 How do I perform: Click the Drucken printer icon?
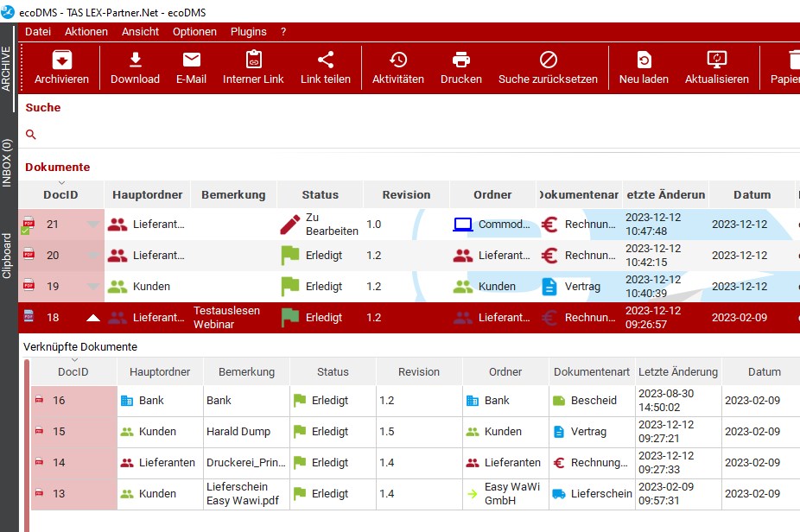coord(461,60)
